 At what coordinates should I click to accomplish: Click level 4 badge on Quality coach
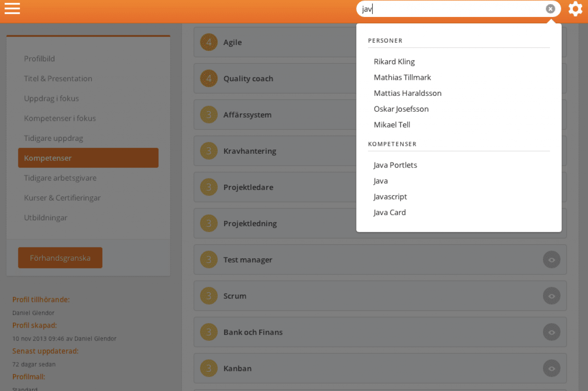[x=209, y=78]
